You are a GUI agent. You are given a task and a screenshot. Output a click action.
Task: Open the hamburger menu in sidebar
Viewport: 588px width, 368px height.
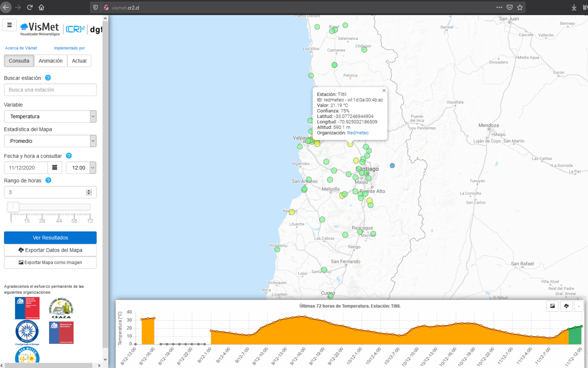point(10,25)
